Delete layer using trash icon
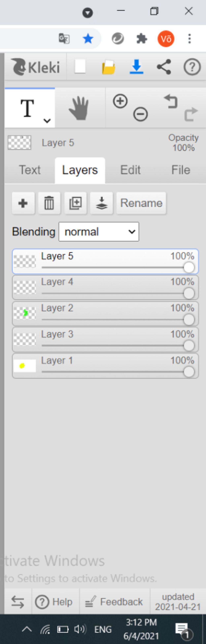The height and width of the screenshot is (644, 206). coord(49,203)
